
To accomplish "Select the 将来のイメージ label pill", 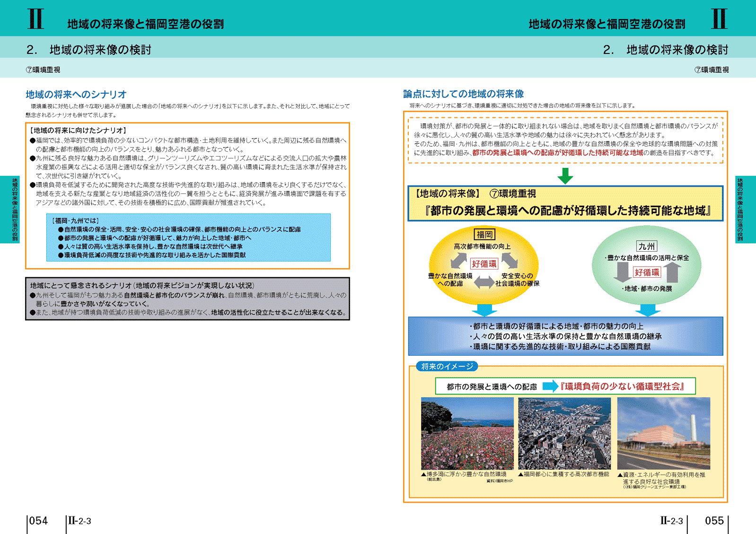I will (447, 366).
